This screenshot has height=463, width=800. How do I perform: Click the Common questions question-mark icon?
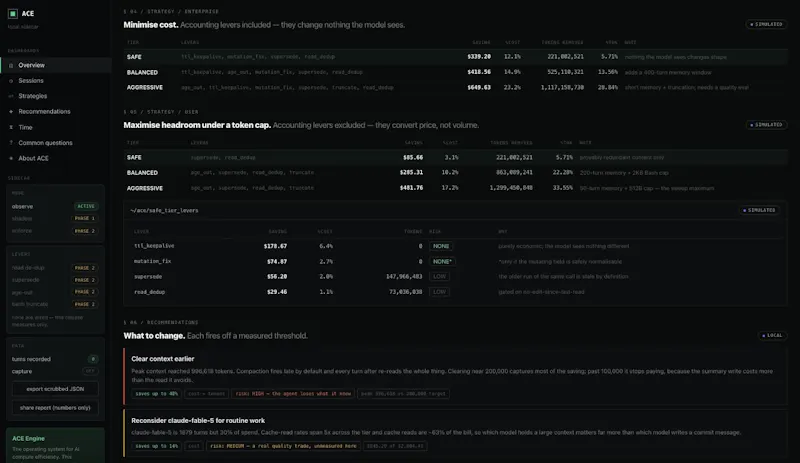click(x=11, y=143)
